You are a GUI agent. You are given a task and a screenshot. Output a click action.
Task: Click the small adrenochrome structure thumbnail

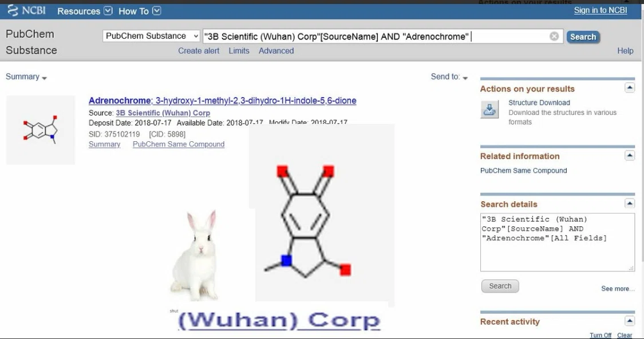pyautogui.click(x=41, y=130)
